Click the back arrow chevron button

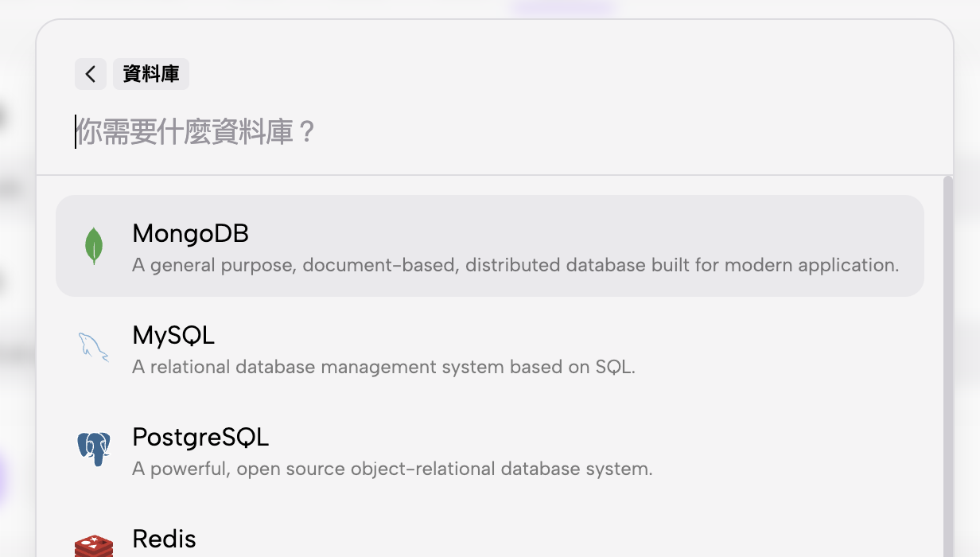[91, 74]
